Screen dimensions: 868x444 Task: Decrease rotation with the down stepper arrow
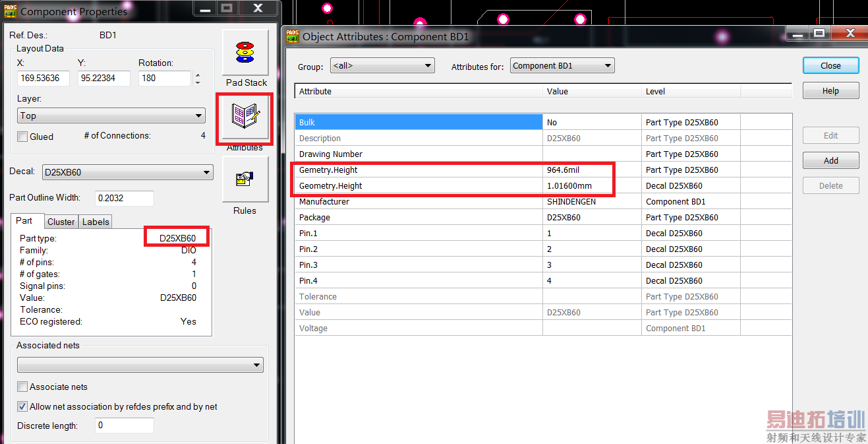198,82
